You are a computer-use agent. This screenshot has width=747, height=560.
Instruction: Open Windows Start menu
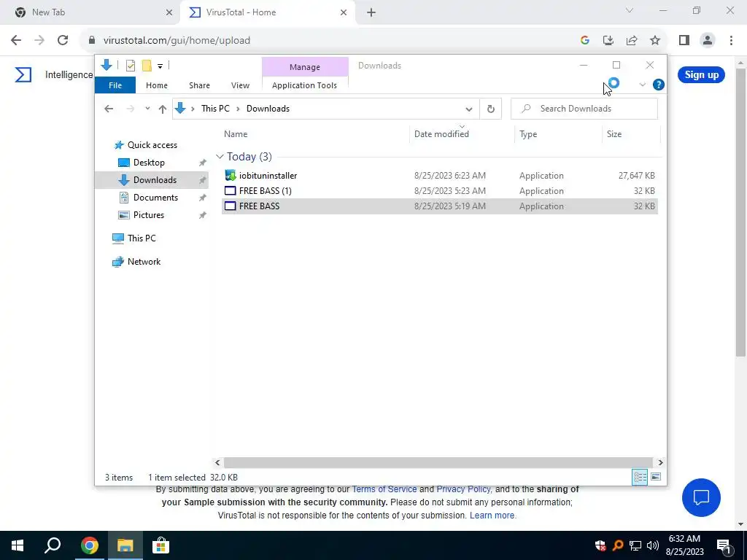pos(18,545)
